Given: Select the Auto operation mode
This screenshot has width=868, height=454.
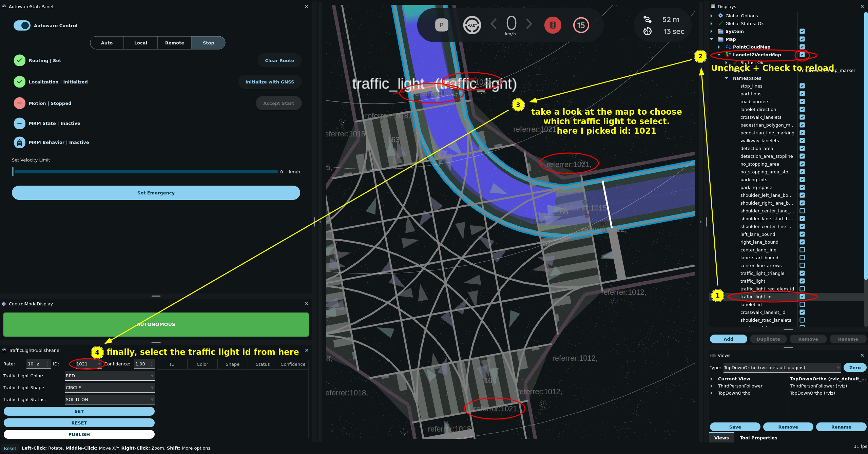Looking at the screenshot, I should point(107,43).
